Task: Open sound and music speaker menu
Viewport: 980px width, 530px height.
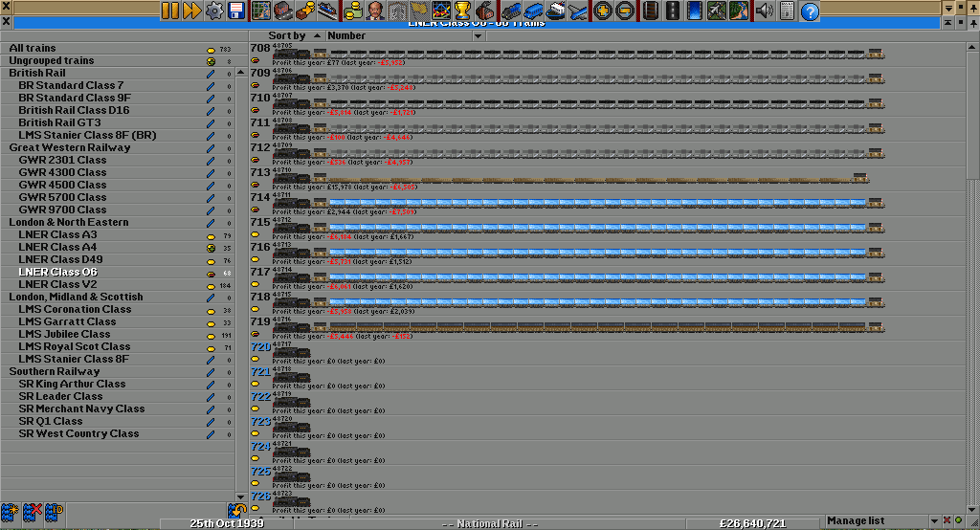Action: tap(765, 11)
